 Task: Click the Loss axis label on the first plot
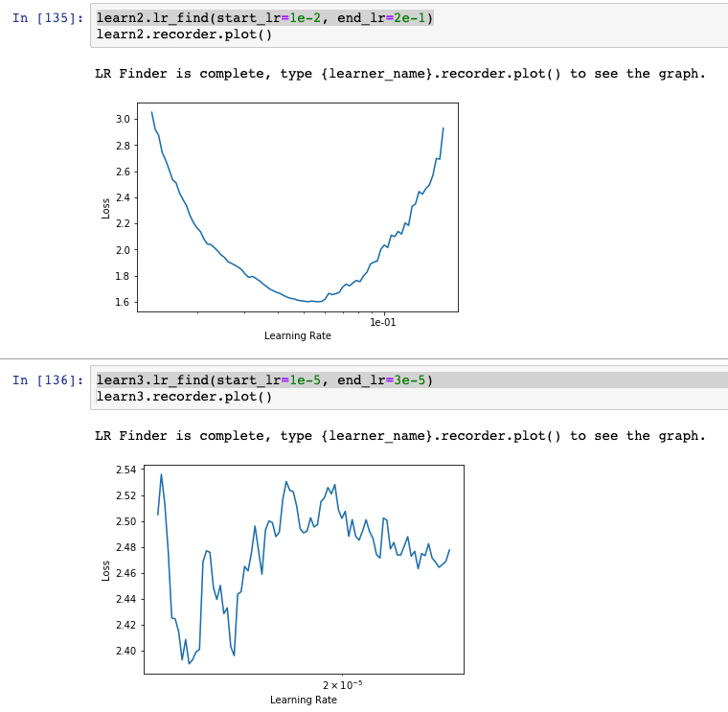click(x=106, y=207)
